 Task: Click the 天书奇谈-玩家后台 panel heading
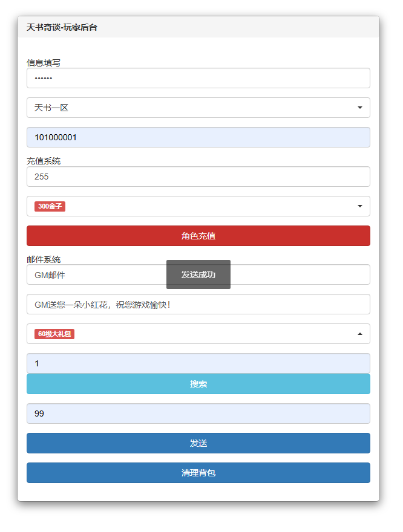(x=62, y=27)
